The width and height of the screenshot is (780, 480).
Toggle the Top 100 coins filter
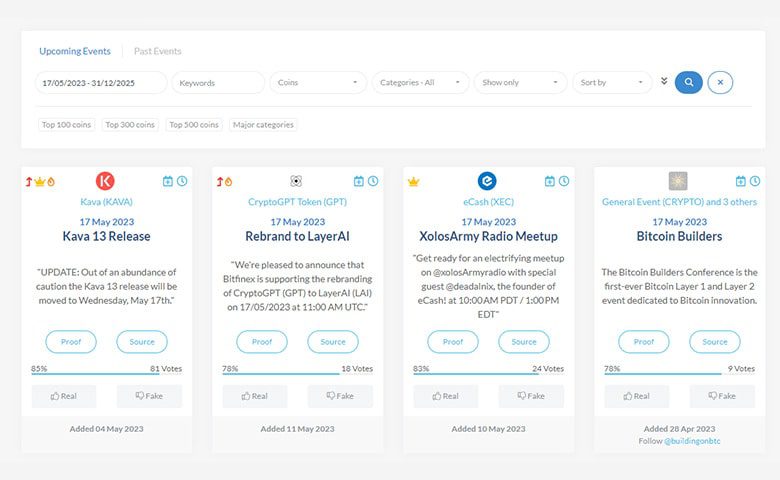click(x=66, y=124)
